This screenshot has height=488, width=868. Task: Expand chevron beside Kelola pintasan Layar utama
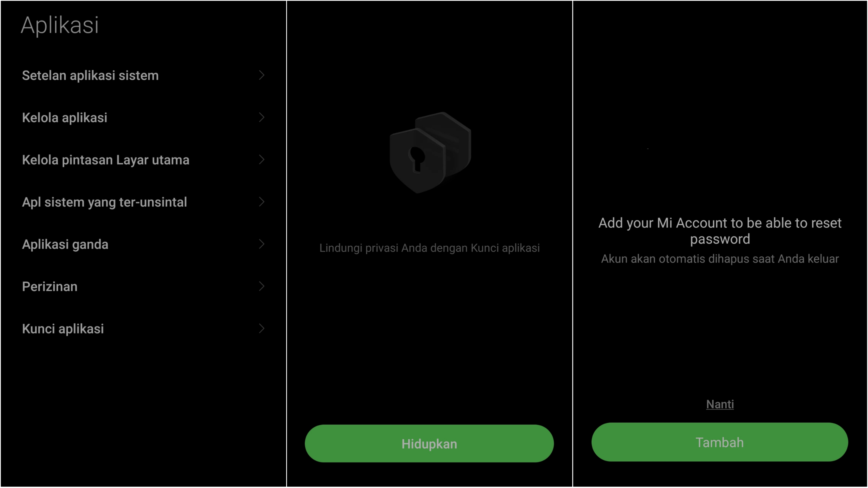click(262, 159)
